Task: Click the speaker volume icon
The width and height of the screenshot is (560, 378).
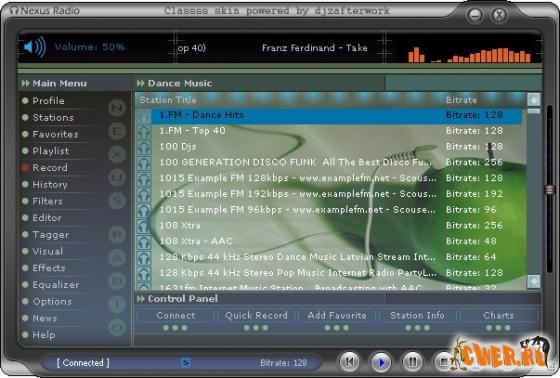Action: point(35,47)
